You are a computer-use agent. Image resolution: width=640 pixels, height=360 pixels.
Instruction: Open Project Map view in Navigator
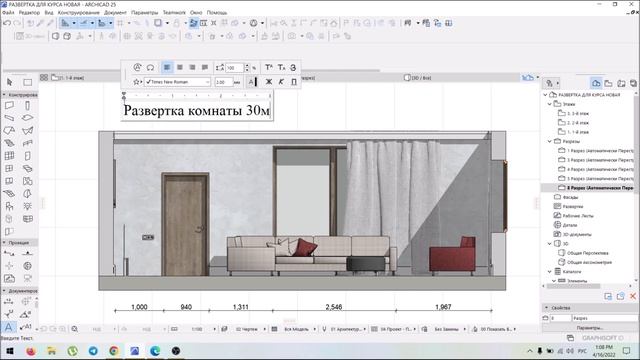pos(596,83)
